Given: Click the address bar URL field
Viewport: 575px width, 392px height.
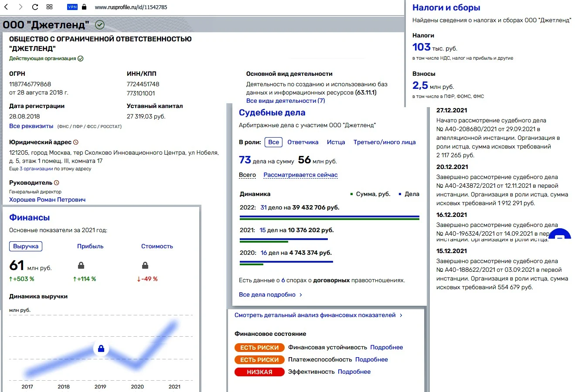Looking at the screenshot, I should pos(131,7).
